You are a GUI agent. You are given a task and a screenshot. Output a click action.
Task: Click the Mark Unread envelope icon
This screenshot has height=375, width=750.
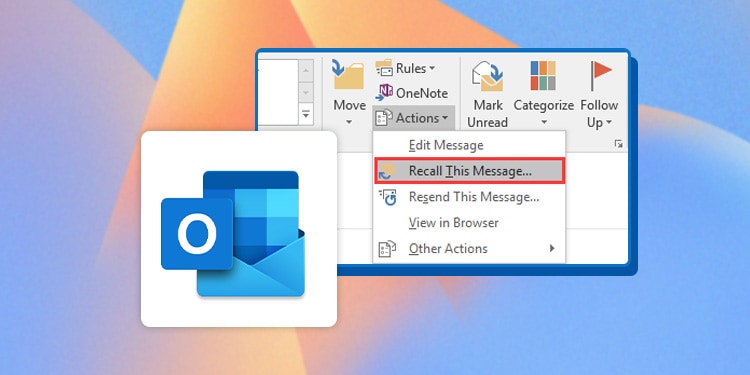[487, 76]
